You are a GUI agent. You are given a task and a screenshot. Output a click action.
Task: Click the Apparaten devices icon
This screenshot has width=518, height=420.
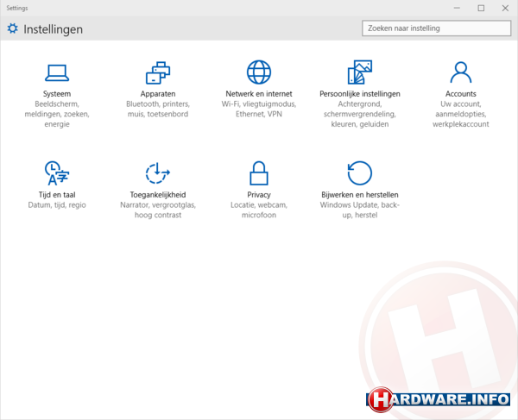click(158, 72)
